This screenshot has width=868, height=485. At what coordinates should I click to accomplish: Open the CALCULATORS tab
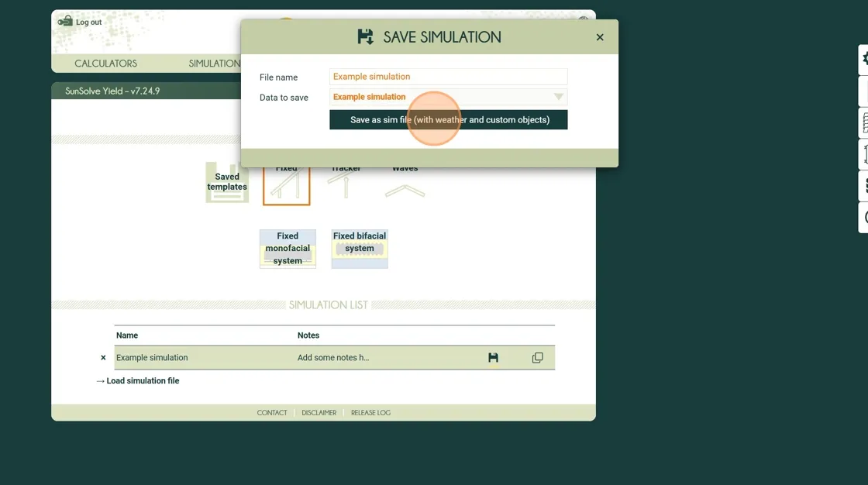(x=105, y=64)
